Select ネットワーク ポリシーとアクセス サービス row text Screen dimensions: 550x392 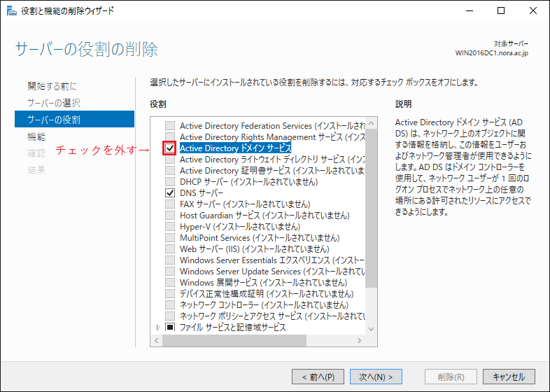point(272,316)
